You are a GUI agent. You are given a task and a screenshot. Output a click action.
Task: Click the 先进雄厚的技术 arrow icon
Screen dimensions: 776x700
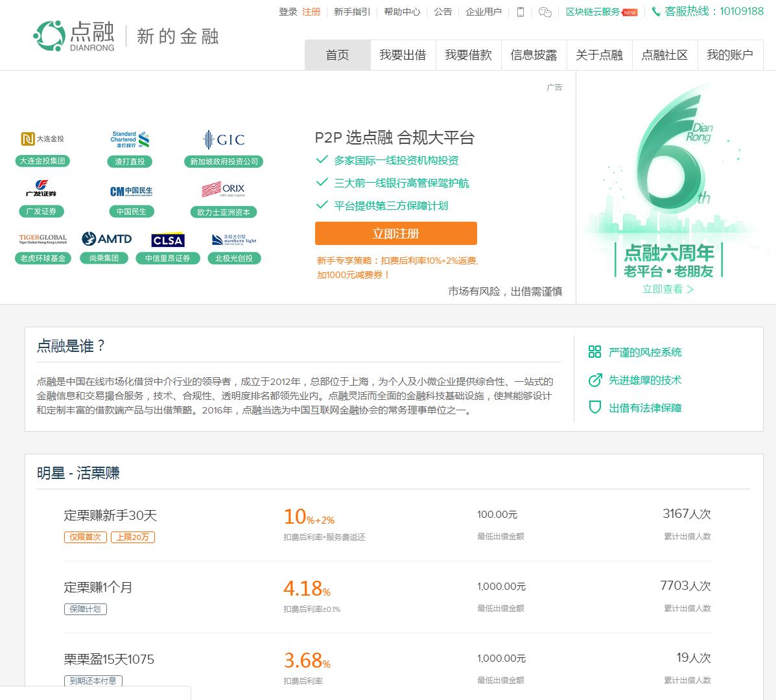[x=595, y=380]
